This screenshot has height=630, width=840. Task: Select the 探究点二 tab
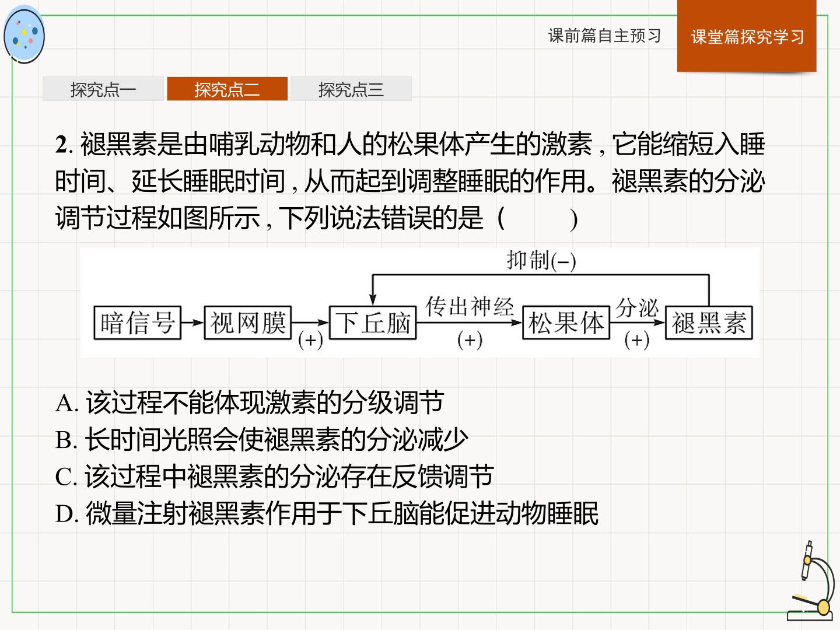point(227,89)
